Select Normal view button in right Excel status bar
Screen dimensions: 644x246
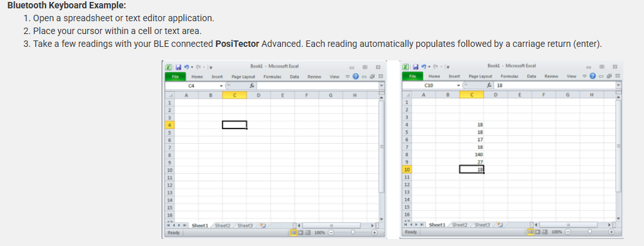530,232
